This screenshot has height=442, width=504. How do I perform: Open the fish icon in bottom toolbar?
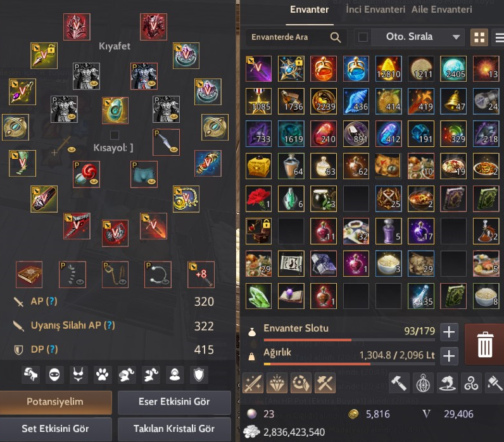447,383
